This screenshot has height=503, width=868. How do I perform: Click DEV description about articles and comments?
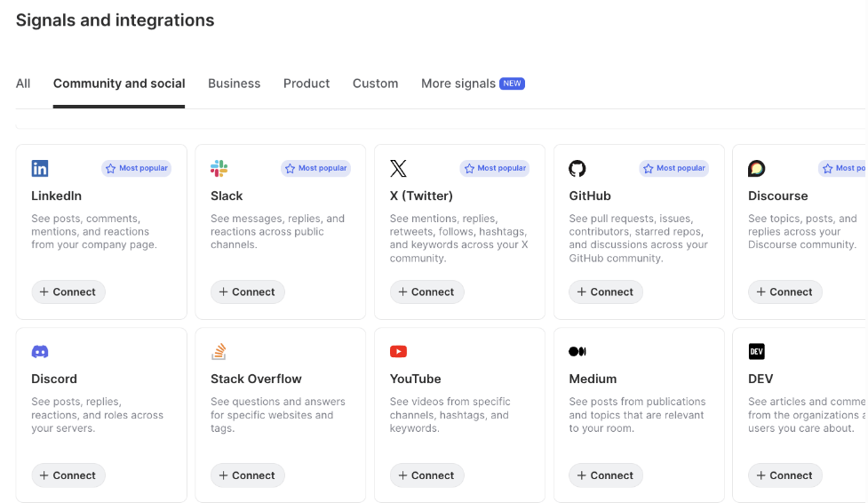[x=807, y=415]
